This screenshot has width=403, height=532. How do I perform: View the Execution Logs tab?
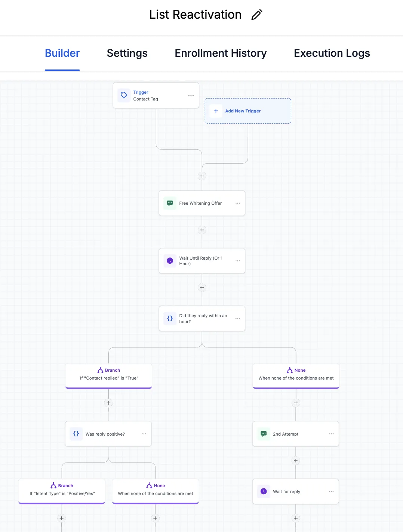332,53
